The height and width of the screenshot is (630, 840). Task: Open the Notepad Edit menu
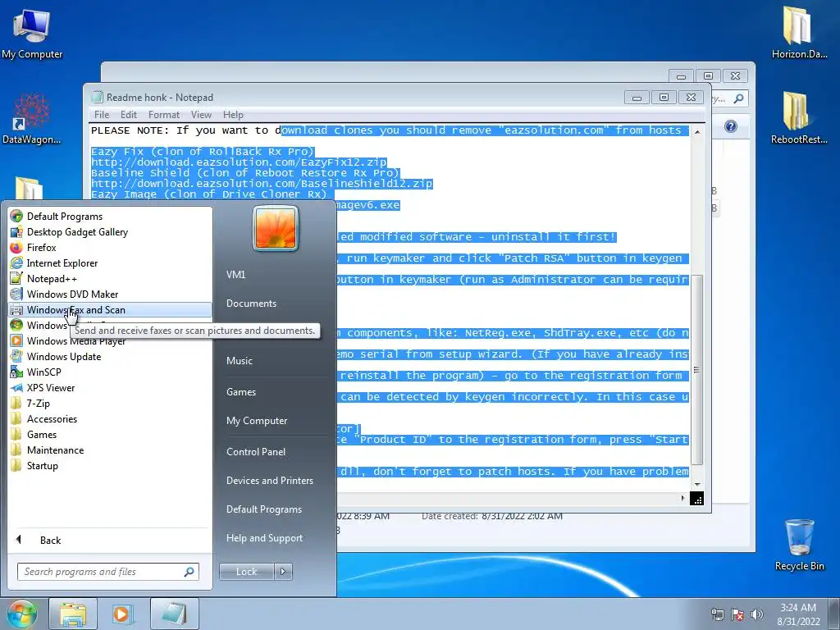click(x=129, y=115)
